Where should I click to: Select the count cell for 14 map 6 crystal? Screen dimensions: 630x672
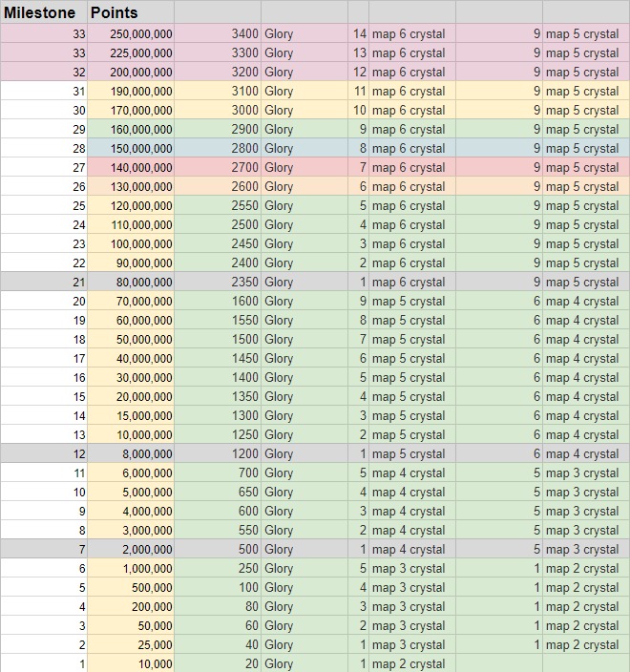(359, 33)
